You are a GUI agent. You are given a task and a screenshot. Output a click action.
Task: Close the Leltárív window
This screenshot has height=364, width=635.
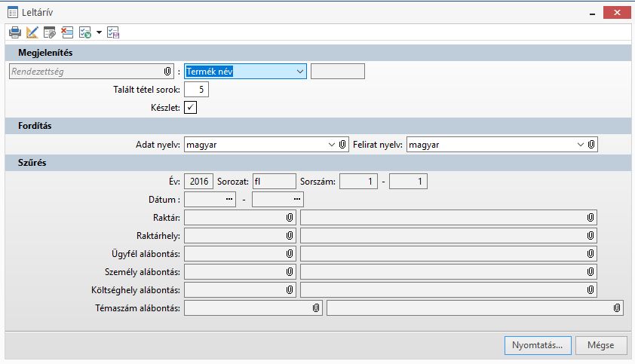[617, 13]
